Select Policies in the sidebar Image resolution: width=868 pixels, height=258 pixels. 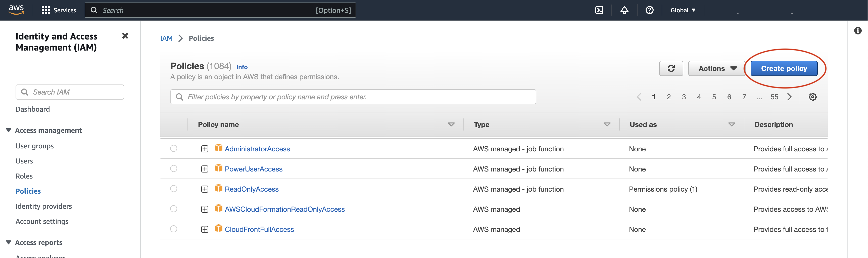pos(28,191)
